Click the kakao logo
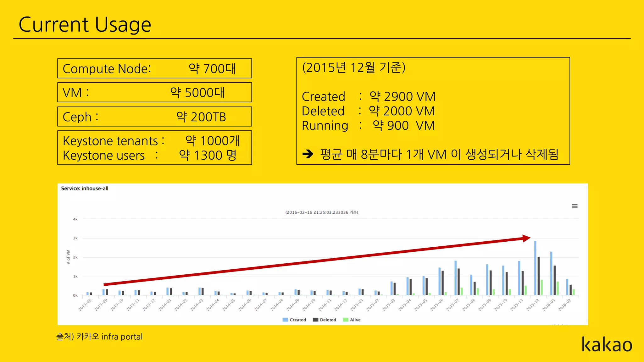Viewport: 644px width, 362px height. point(607,344)
